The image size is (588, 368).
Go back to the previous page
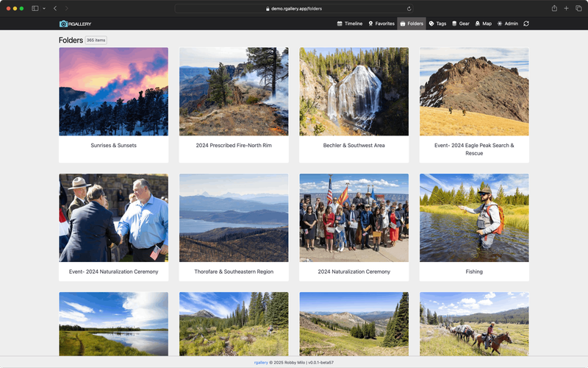tap(55, 8)
